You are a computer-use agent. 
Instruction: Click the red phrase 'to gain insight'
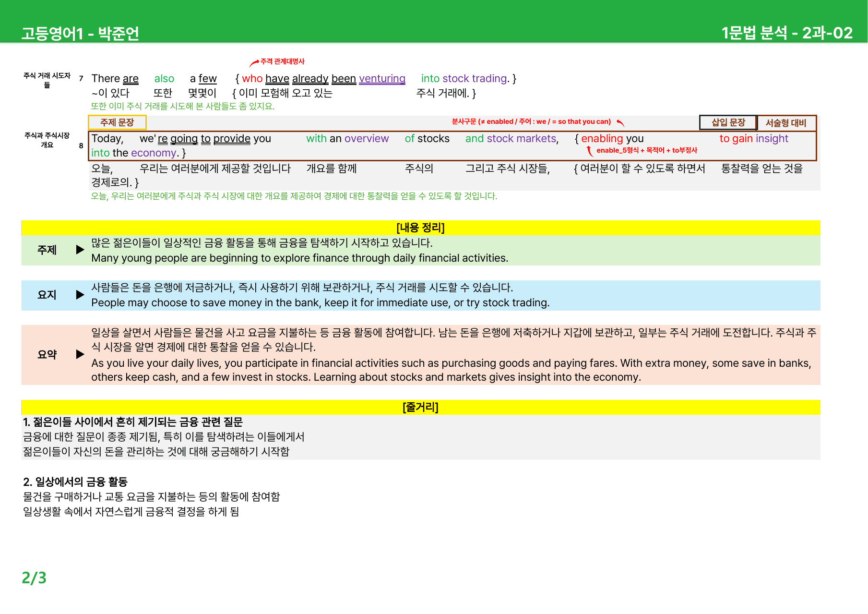pos(754,138)
